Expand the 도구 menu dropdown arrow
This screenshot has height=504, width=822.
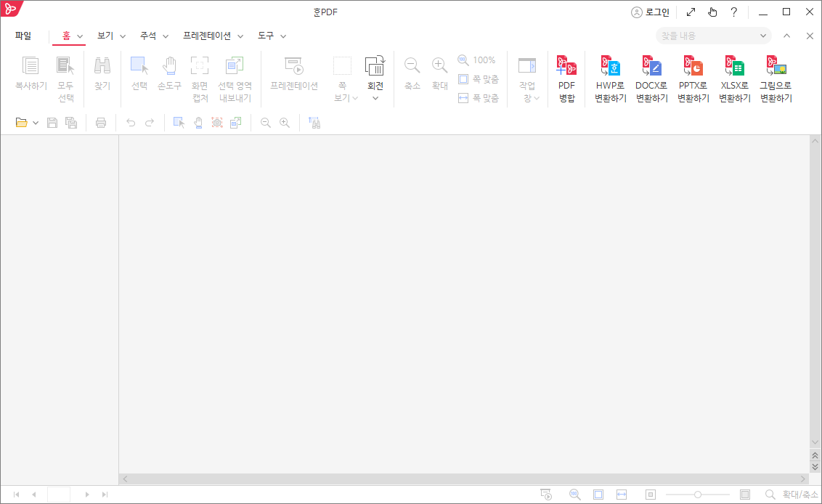point(283,36)
